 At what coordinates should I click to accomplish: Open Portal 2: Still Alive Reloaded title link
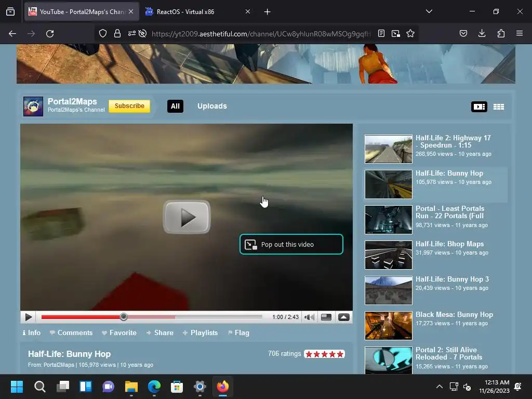pos(449,353)
